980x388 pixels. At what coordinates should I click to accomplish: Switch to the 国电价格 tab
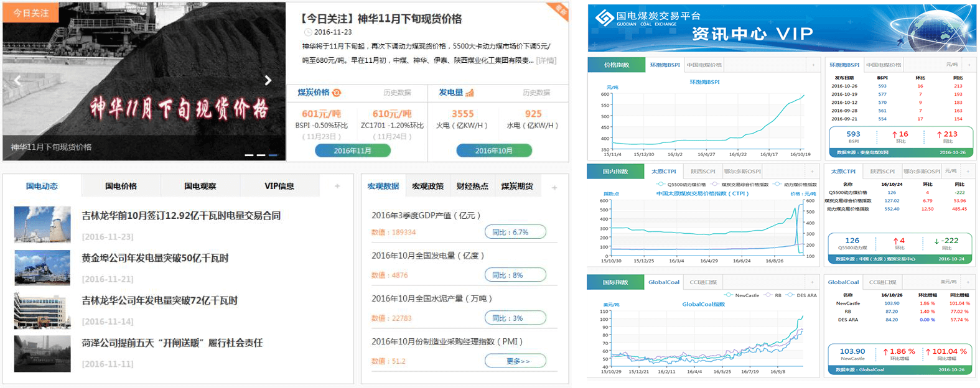coord(121,186)
